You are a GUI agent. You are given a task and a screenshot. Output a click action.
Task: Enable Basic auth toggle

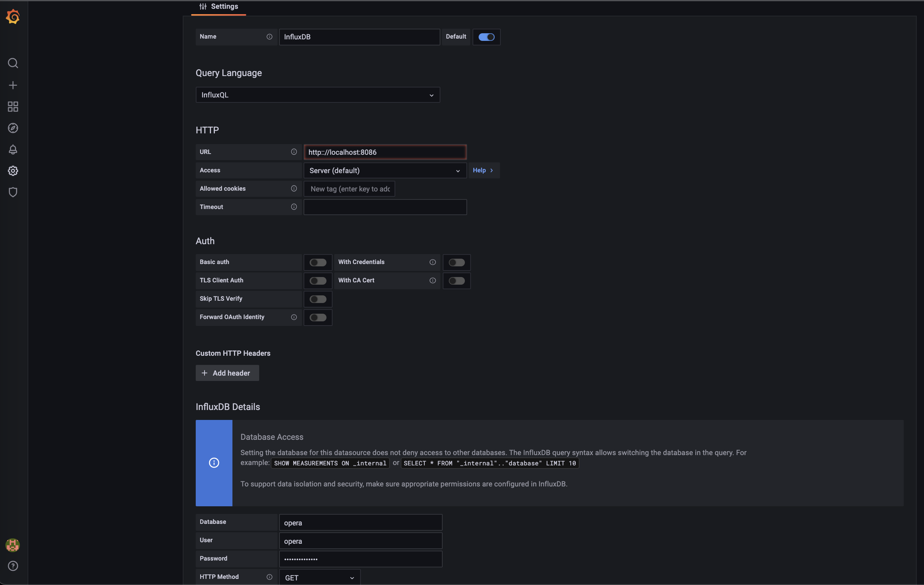pos(318,263)
